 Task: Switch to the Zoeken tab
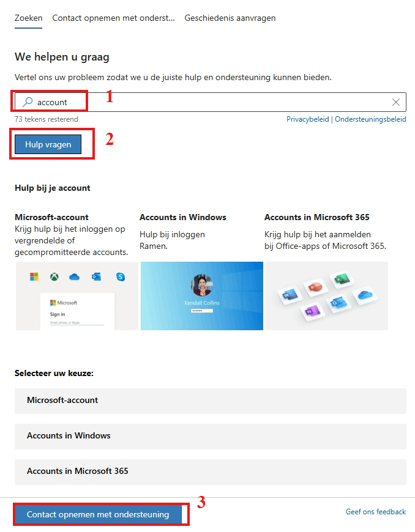coord(29,18)
